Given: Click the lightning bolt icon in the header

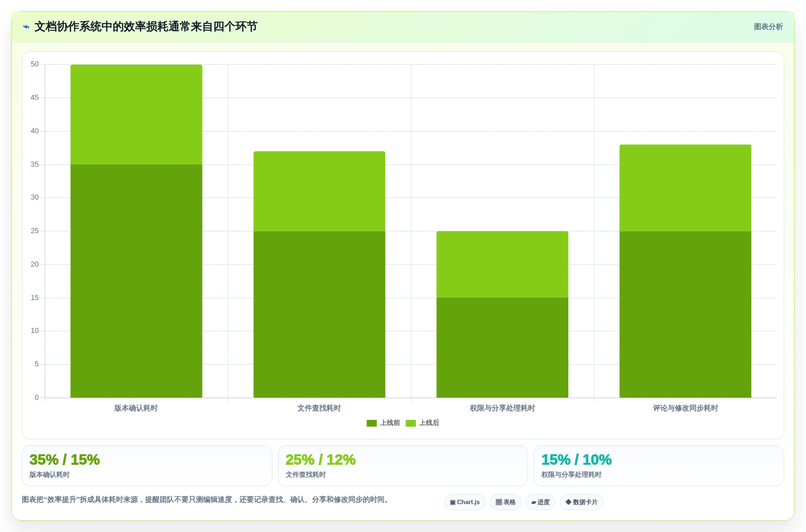Looking at the screenshot, I should coord(26,27).
